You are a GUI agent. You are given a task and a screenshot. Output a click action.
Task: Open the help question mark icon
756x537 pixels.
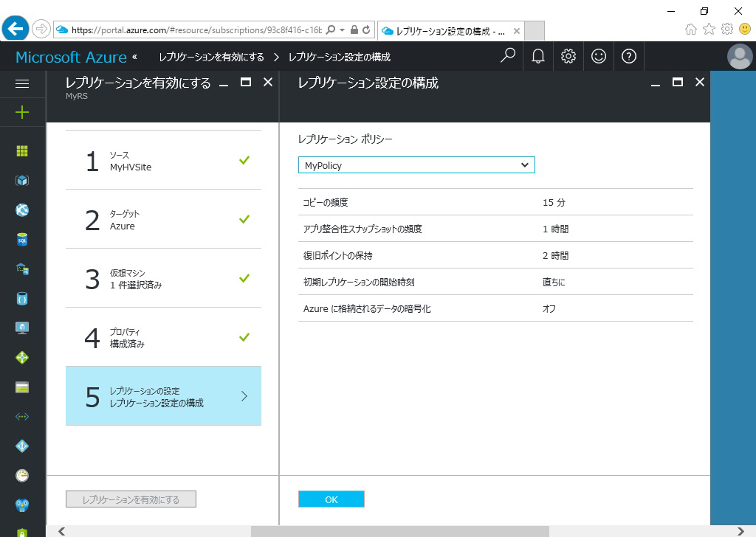[x=629, y=56]
